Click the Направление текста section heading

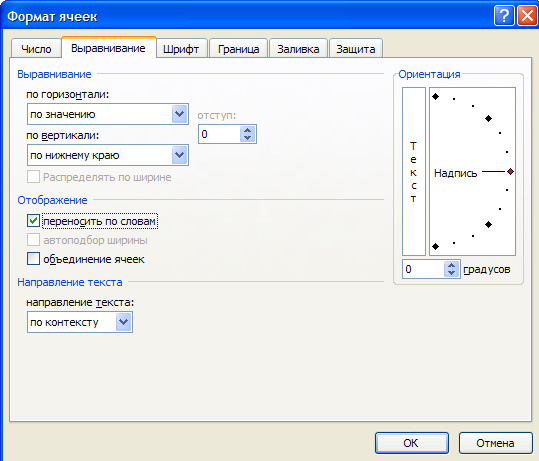point(70,282)
